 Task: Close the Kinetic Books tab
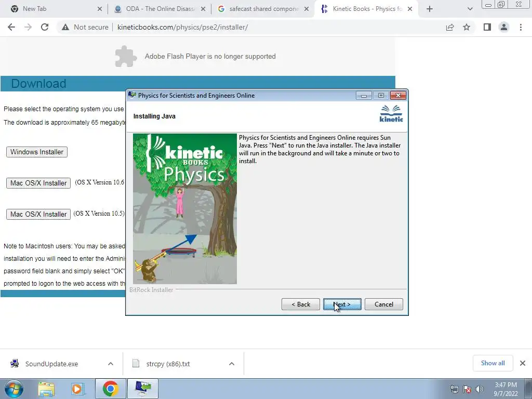tap(410, 9)
